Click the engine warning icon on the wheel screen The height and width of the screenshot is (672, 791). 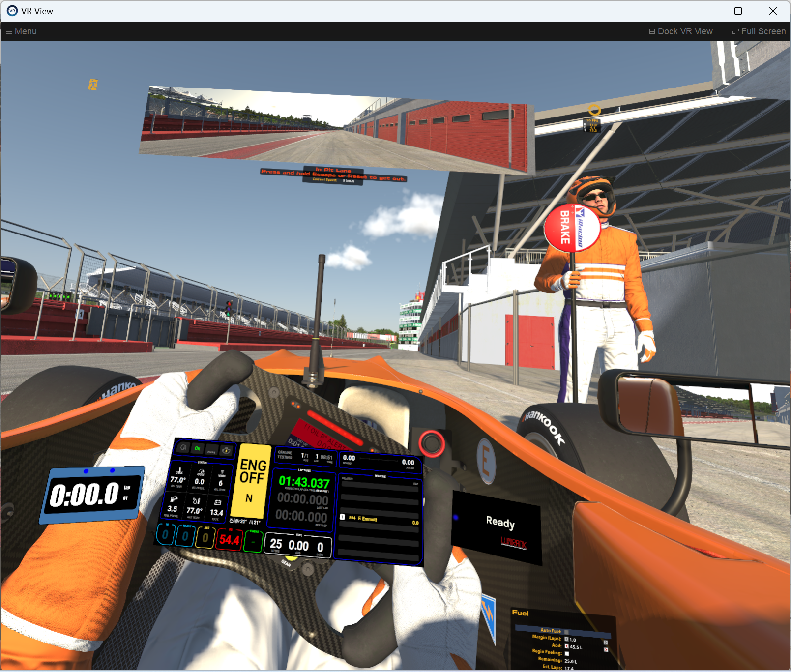[226, 451]
